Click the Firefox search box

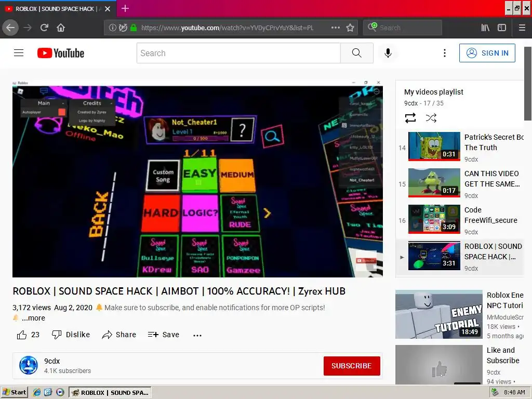coord(403,28)
